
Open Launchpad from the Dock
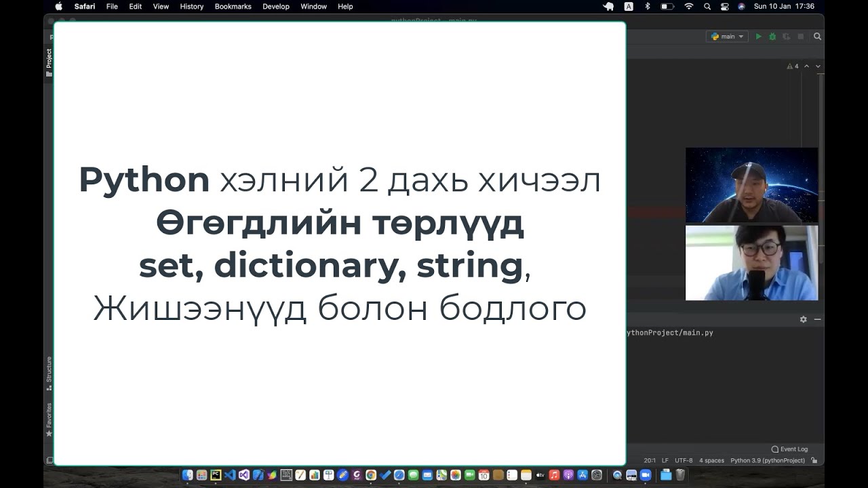(x=201, y=475)
